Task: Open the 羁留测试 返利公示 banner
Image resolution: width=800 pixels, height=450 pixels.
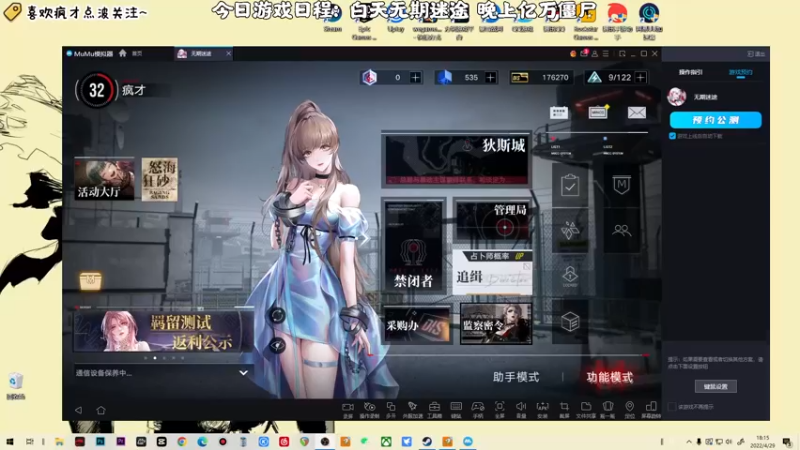Action: click(164, 331)
